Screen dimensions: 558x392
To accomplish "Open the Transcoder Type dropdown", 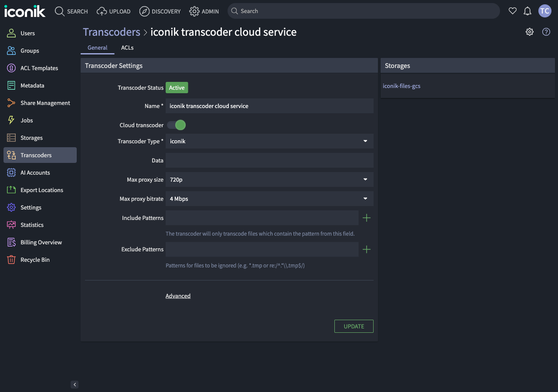I will click(x=269, y=141).
